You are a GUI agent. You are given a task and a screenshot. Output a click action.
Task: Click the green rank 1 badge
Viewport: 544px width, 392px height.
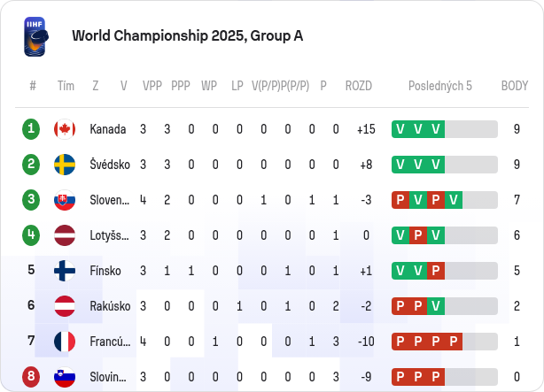(31, 129)
